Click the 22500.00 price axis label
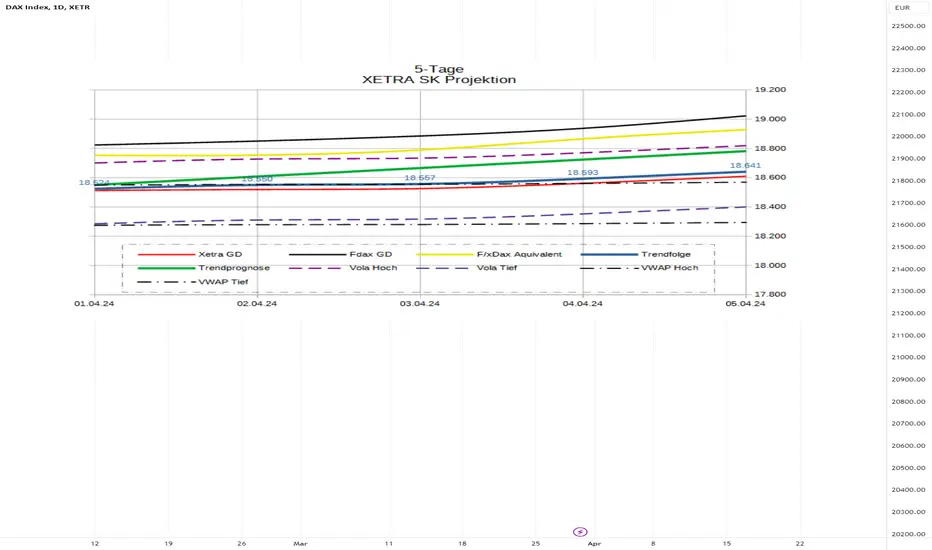Screen dimensions: 932x550 908,26
